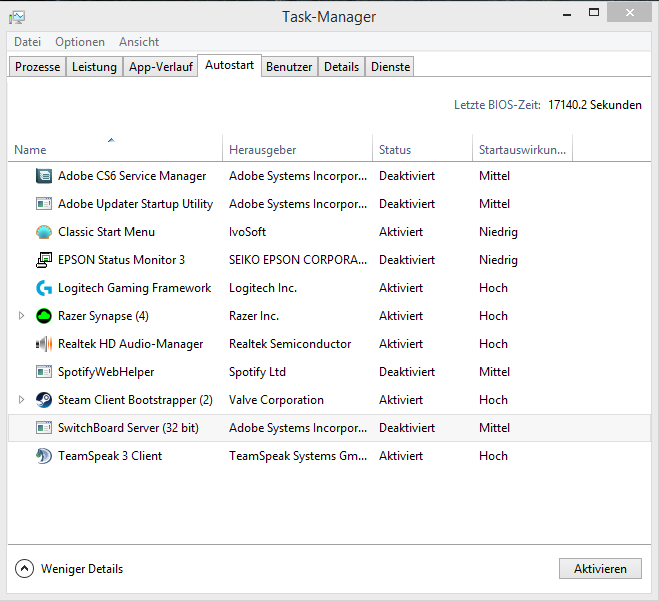This screenshot has height=601, width=659.
Task: Expand the Steam Client Bootstrapper (2) group
Action: pyautogui.click(x=21, y=400)
